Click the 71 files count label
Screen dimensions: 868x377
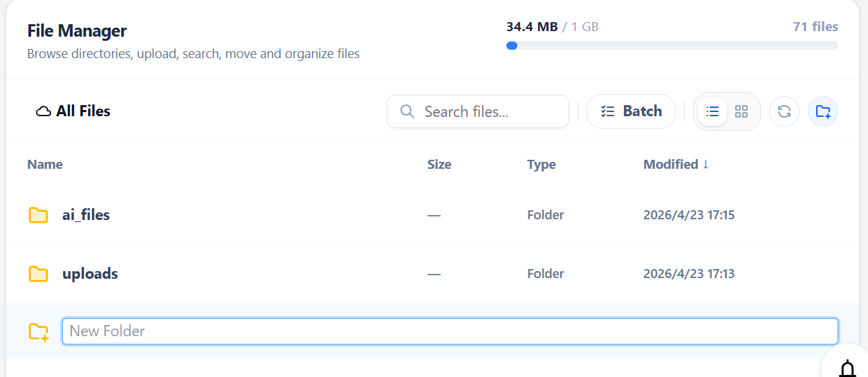(x=815, y=27)
